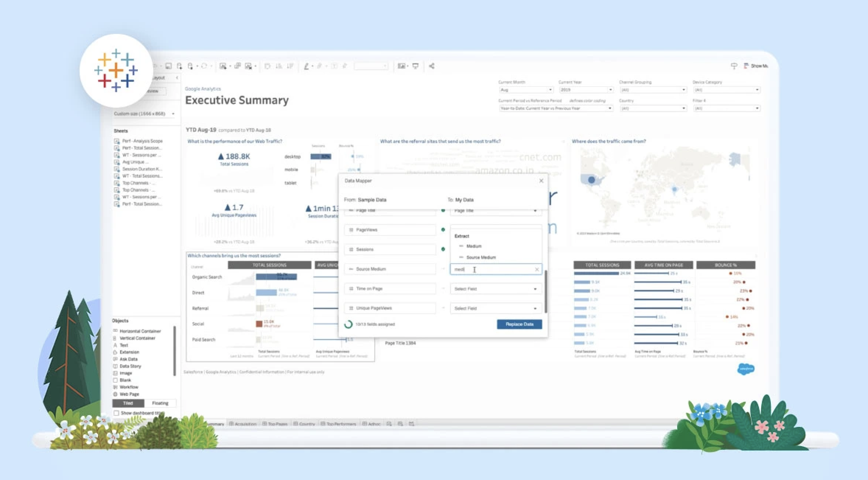Close the Data Mapper dialog
Viewport: 868px width, 480px height.
(x=541, y=181)
